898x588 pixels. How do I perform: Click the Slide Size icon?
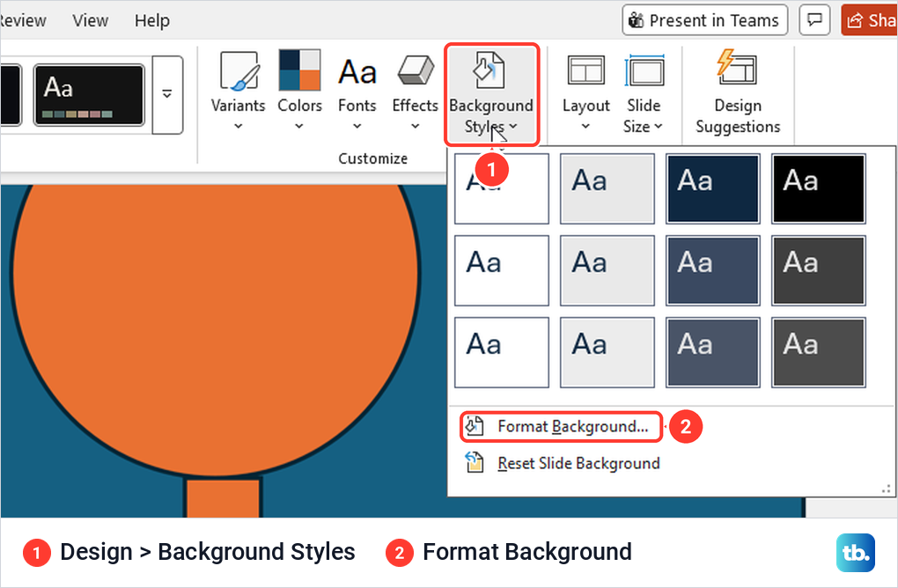point(644,71)
